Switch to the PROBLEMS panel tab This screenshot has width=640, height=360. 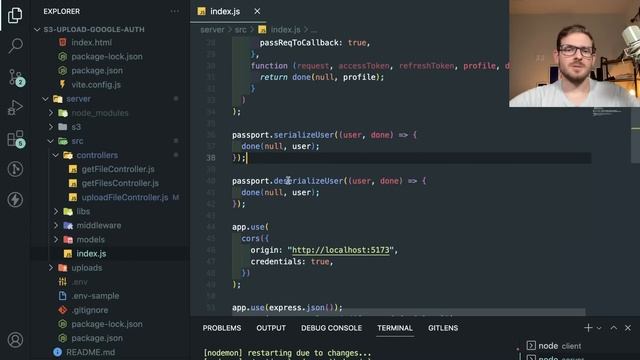222,328
